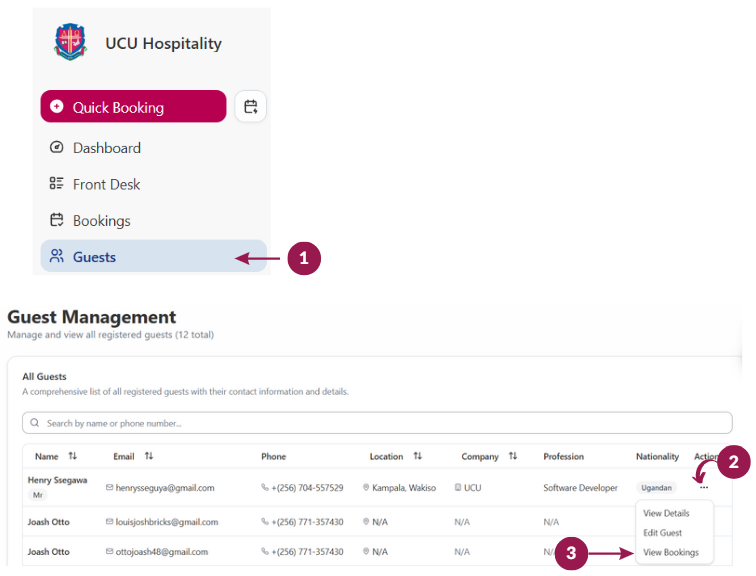Choose View Bookings from the actions menu

tap(671, 552)
